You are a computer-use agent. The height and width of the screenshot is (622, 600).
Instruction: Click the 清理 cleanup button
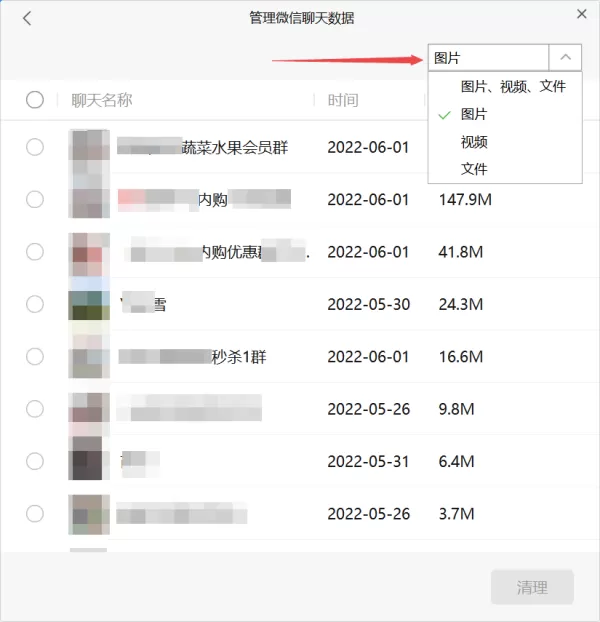pos(532,587)
